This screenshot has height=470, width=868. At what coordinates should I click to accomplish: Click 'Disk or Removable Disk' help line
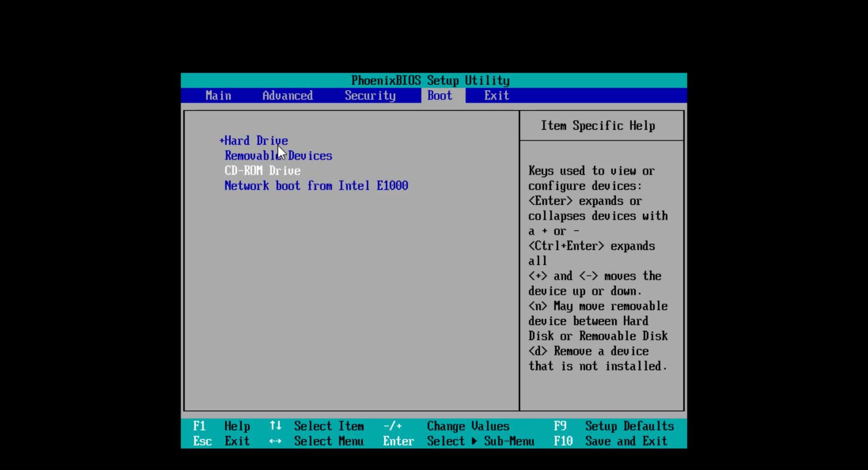click(598, 336)
